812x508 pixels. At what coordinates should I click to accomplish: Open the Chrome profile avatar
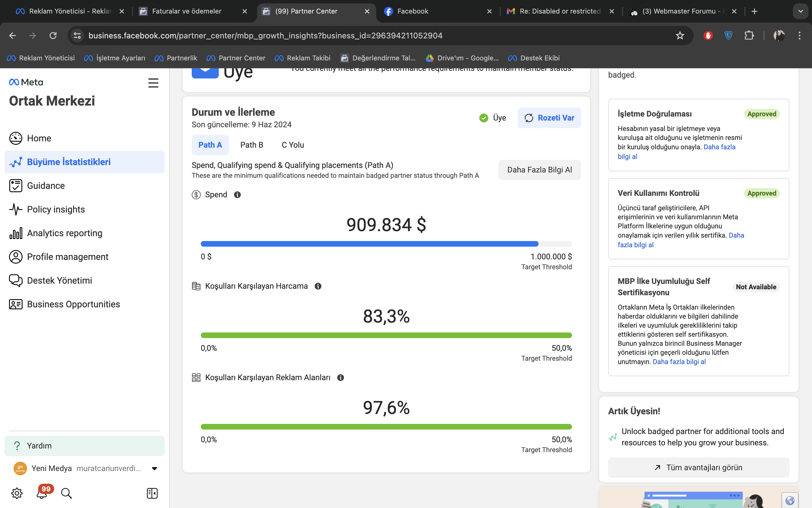(779, 35)
